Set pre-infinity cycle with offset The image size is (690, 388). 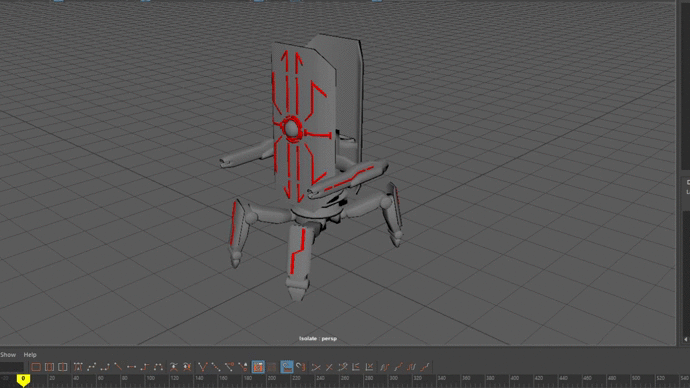coord(398,367)
